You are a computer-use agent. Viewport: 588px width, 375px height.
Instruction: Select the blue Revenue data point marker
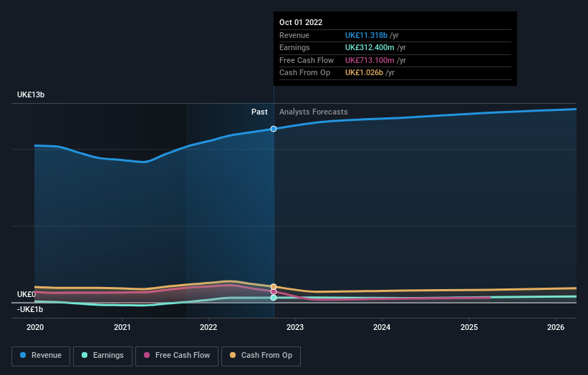[x=274, y=129]
